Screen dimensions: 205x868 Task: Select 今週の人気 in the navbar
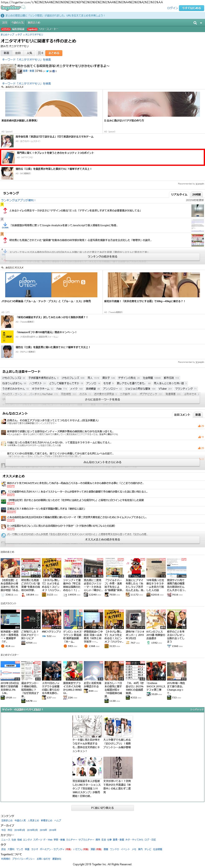(18, 23)
